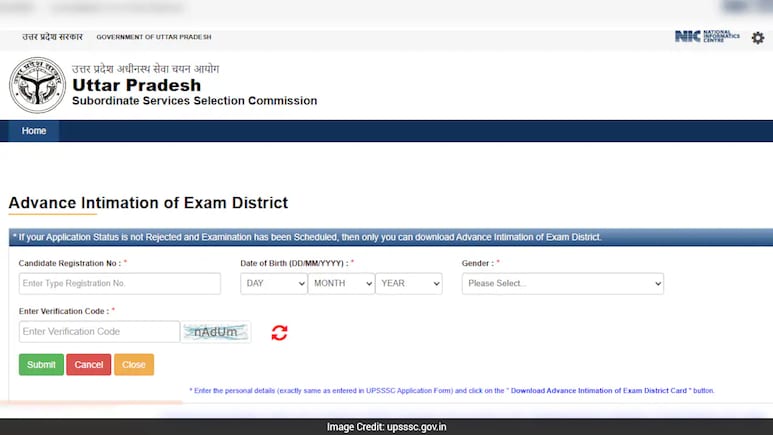The height and width of the screenshot is (435, 773).
Task: Expand the Gender Please Select dropdown
Action: (562, 284)
